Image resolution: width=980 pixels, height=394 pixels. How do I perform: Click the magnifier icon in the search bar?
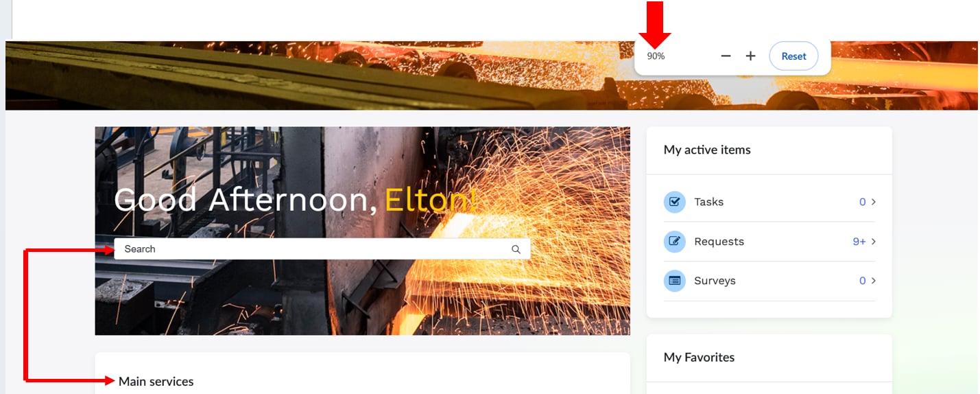click(x=516, y=249)
